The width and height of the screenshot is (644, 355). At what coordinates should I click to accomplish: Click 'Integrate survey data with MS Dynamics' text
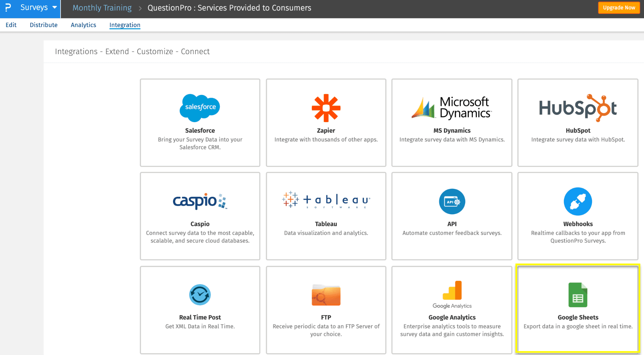452,139
